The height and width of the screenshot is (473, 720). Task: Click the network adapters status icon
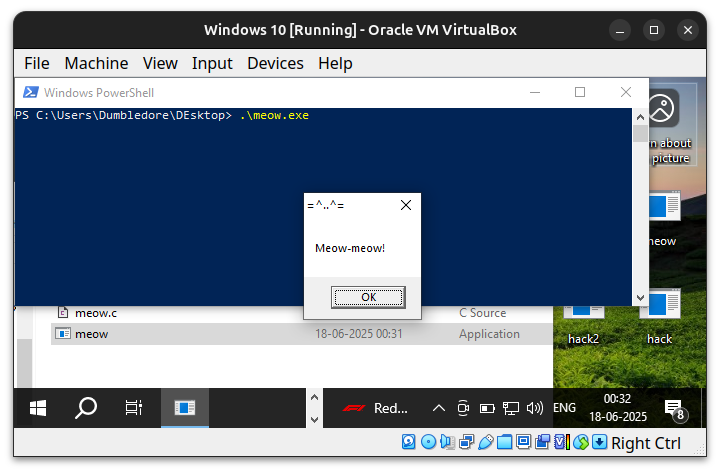coord(467,442)
